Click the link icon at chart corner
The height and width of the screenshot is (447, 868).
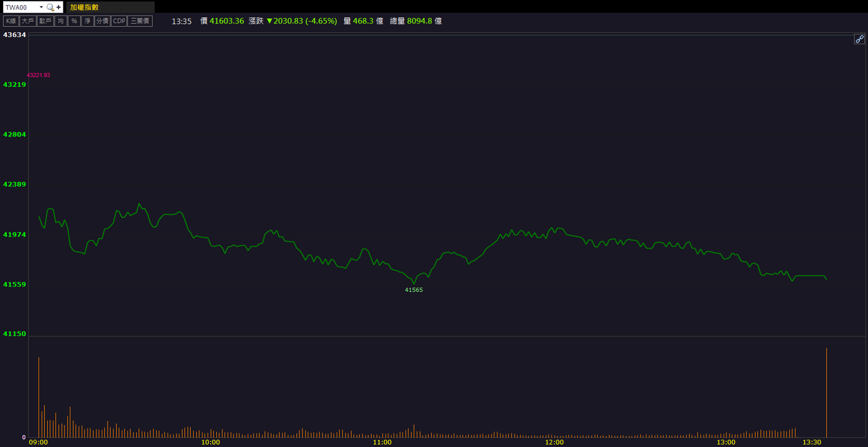click(859, 39)
